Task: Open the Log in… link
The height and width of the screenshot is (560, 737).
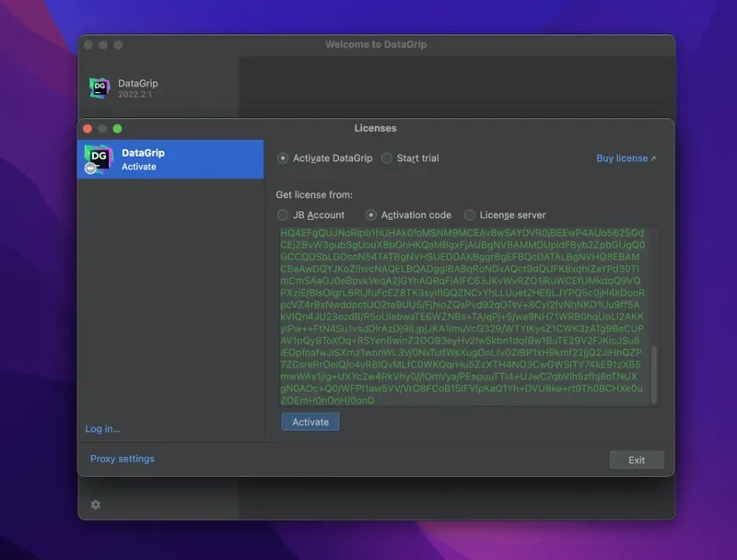Action: tap(102, 429)
